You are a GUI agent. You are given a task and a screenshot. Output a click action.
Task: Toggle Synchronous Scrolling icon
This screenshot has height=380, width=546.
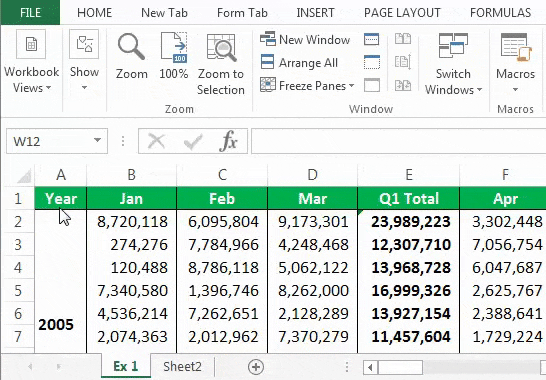pyautogui.click(x=403, y=62)
